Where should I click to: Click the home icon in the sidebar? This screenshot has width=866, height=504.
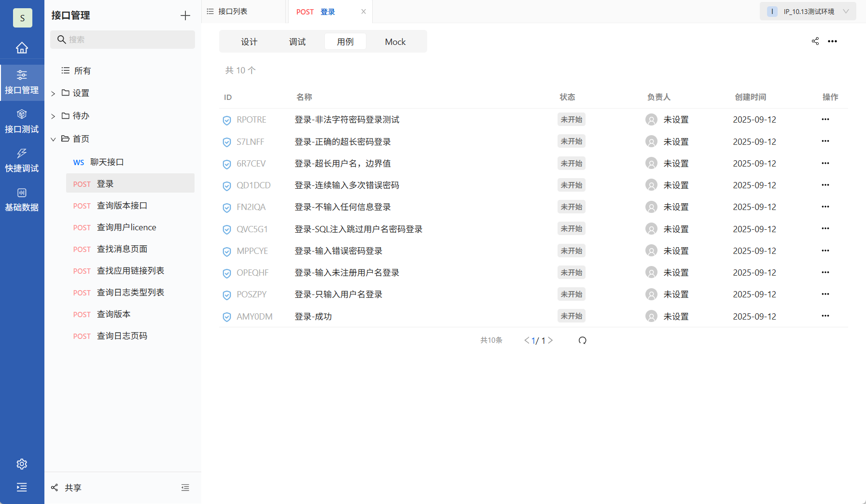coord(22,47)
